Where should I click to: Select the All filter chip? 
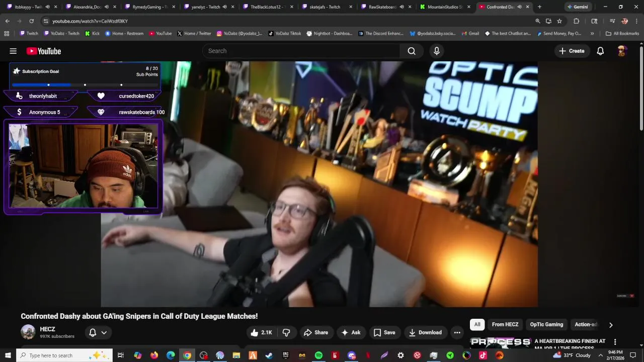point(477,324)
